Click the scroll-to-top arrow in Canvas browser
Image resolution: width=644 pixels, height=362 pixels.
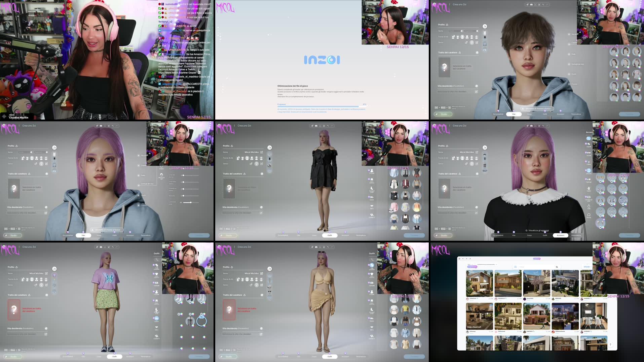click(610, 344)
